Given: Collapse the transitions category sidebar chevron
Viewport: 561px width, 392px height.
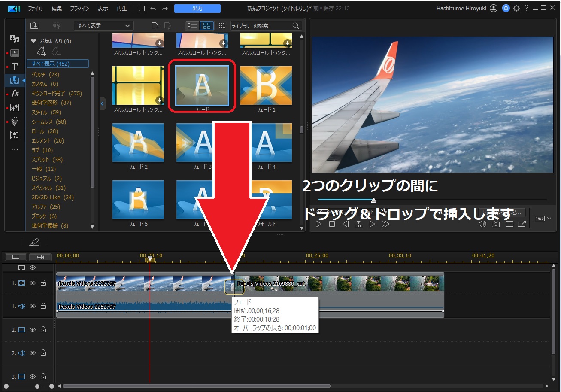Looking at the screenshot, I should (102, 103).
